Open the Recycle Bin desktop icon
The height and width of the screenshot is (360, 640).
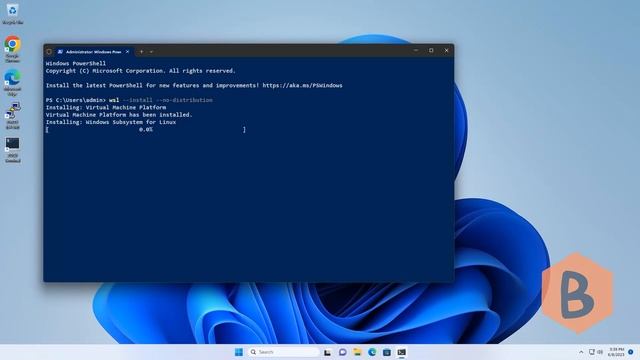point(12,13)
